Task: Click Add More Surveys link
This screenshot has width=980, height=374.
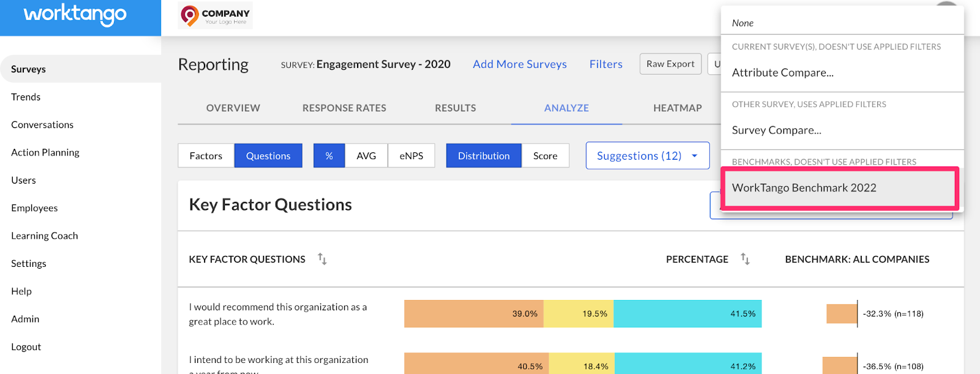Action: coord(520,64)
